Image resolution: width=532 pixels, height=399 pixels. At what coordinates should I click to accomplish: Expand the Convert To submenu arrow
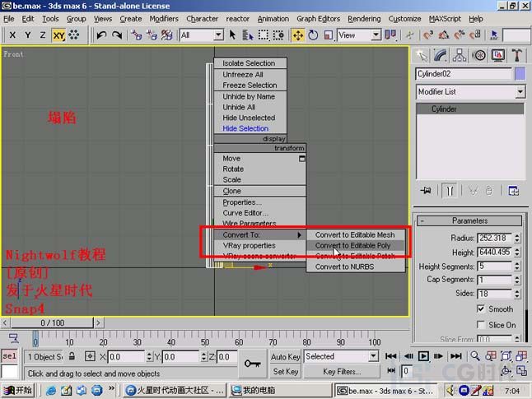point(299,235)
